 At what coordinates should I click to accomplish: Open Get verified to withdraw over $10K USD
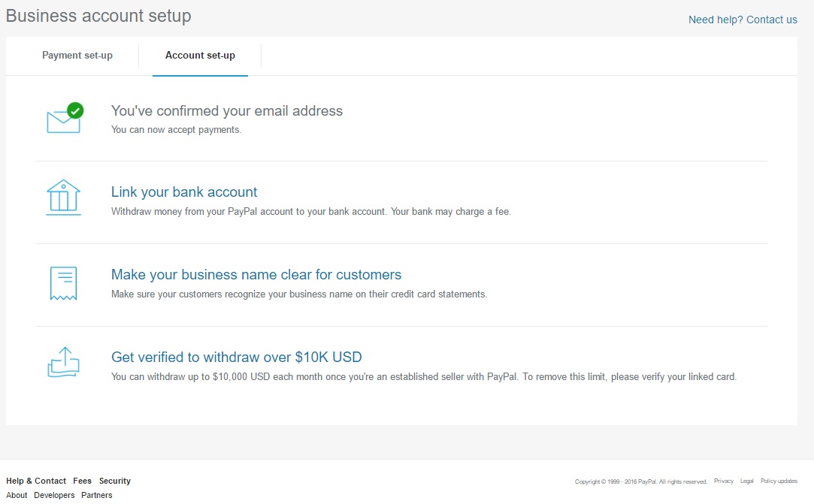click(237, 358)
